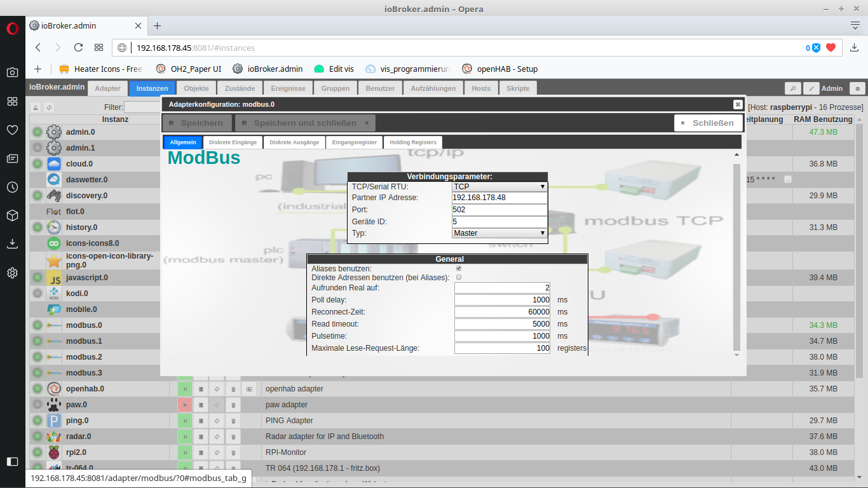The width and height of the screenshot is (868, 488).
Task: Click the ad blocker shield icon
Action: [816, 48]
